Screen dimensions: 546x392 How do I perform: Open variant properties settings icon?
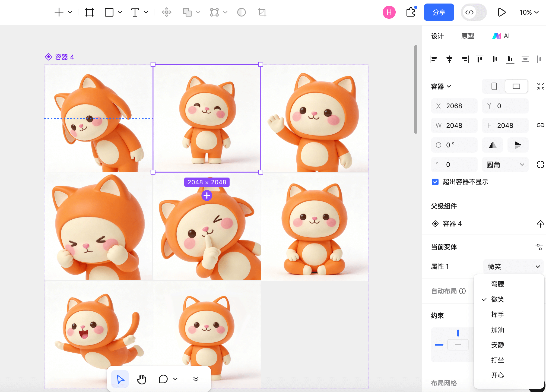click(x=539, y=247)
